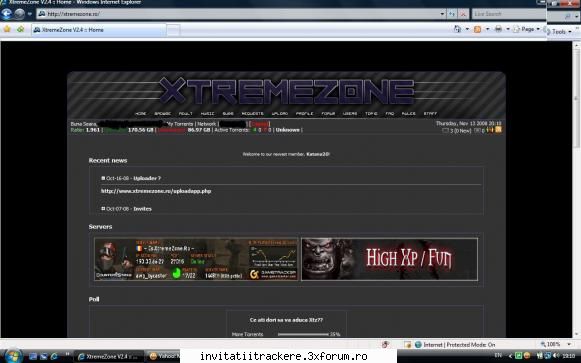The height and width of the screenshot is (363, 581).
Task: Open the recent pages dropdown beside Forward
Action: pos(30,14)
